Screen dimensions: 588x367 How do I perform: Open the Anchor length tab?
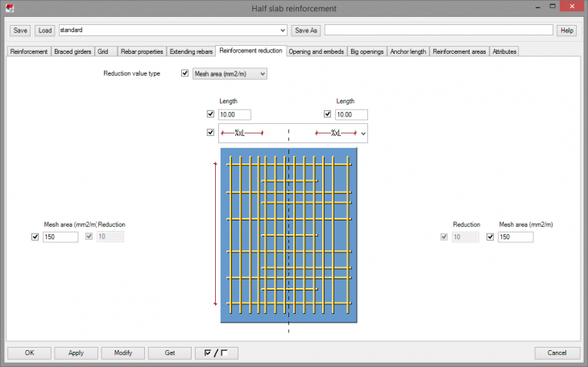click(408, 52)
